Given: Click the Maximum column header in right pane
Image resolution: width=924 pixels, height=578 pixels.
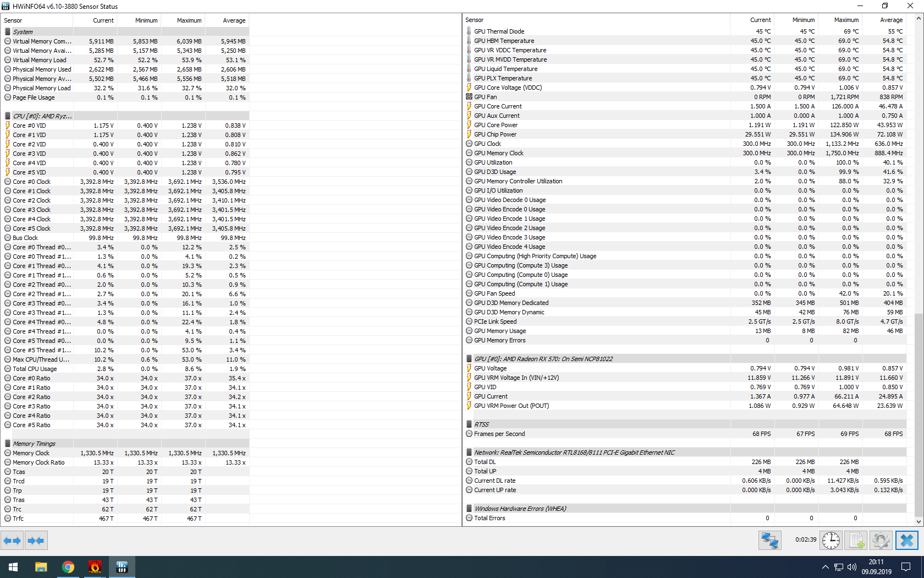Looking at the screenshot, I should pos(840,20).
